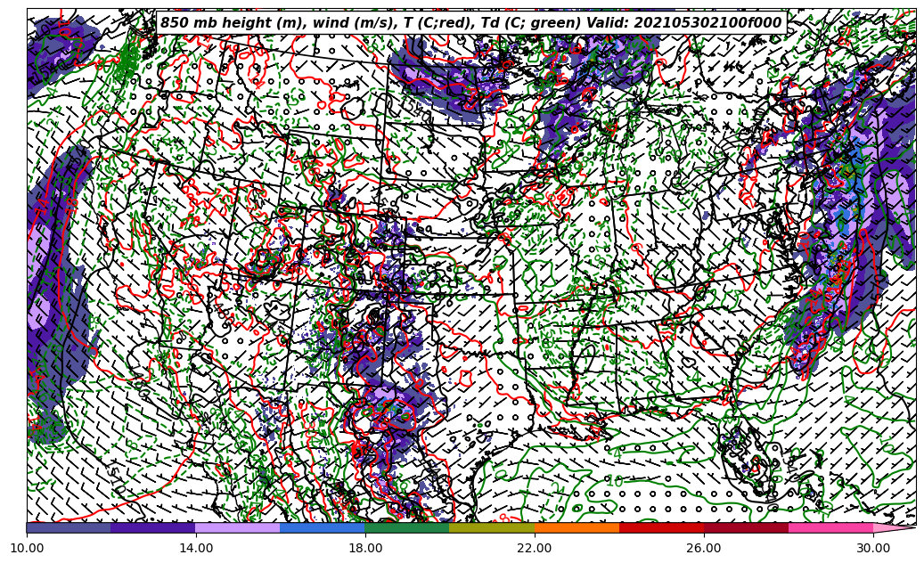Choose the lavender 14–16 colorbar segment
This screenshot has height=563, width=924.
coord(238,528)
